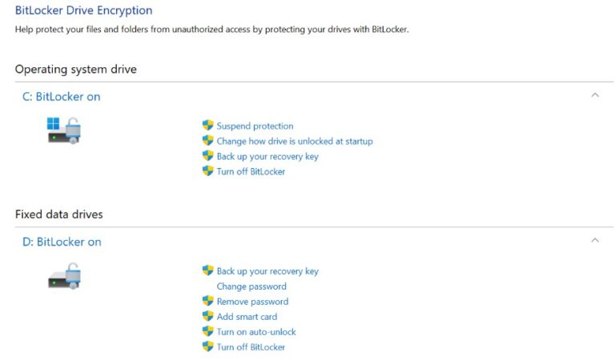Turn on auto-unlock for D: drive

(256, 332)
